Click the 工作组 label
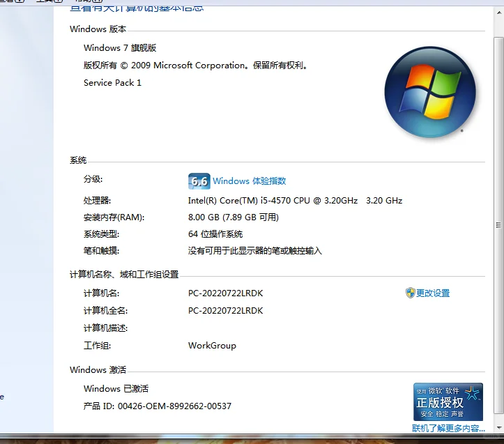Screen dimensions: 504x444 97,346
